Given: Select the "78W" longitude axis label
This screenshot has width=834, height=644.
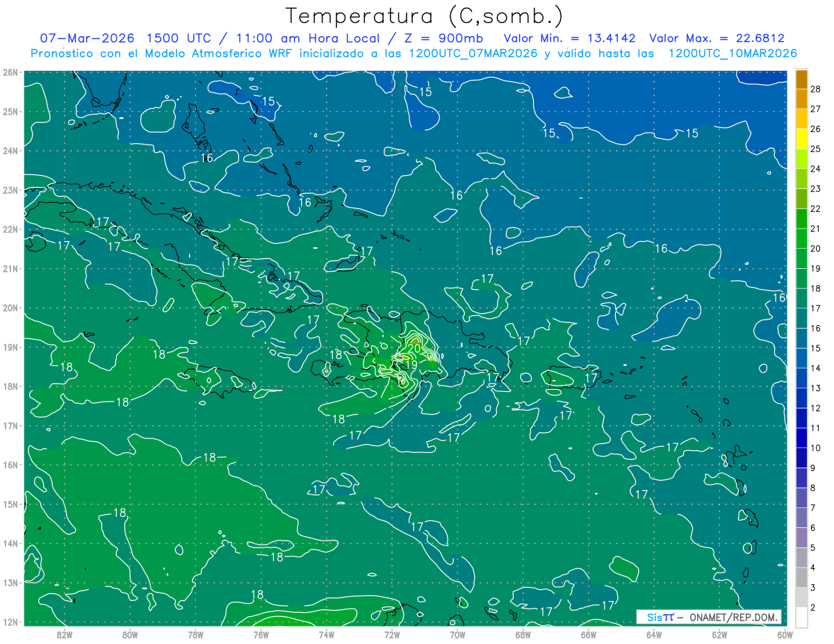Looking at the screenshot, I should point(195,634).
